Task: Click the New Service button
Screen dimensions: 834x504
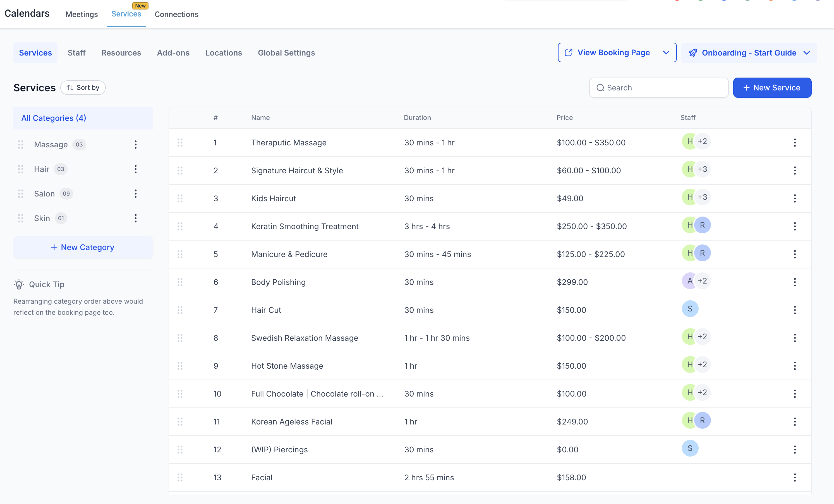Action: (x=772, y=88)
